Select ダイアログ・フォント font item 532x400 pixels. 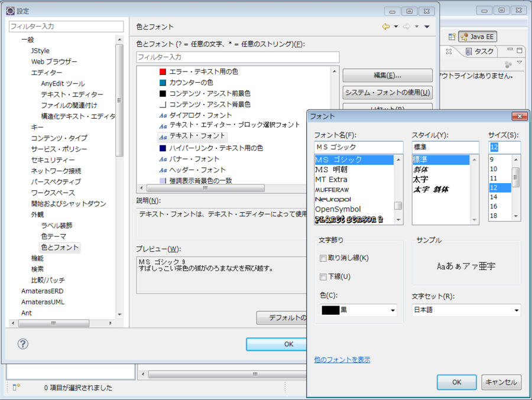click(x=196, y=115)
